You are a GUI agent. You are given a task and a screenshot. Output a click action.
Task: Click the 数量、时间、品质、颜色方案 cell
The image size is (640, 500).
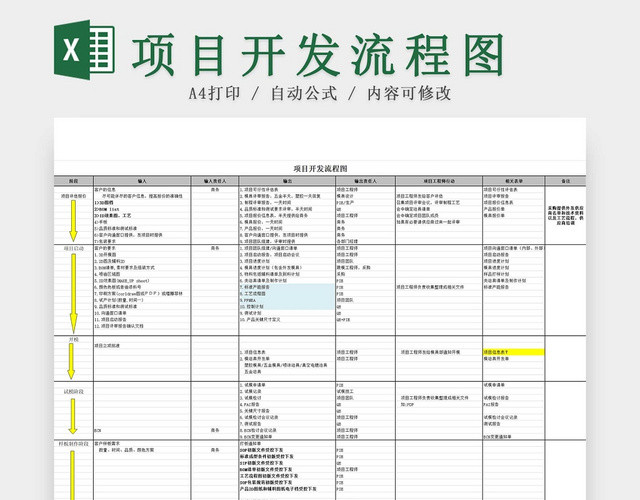click(x=127, y=450)
